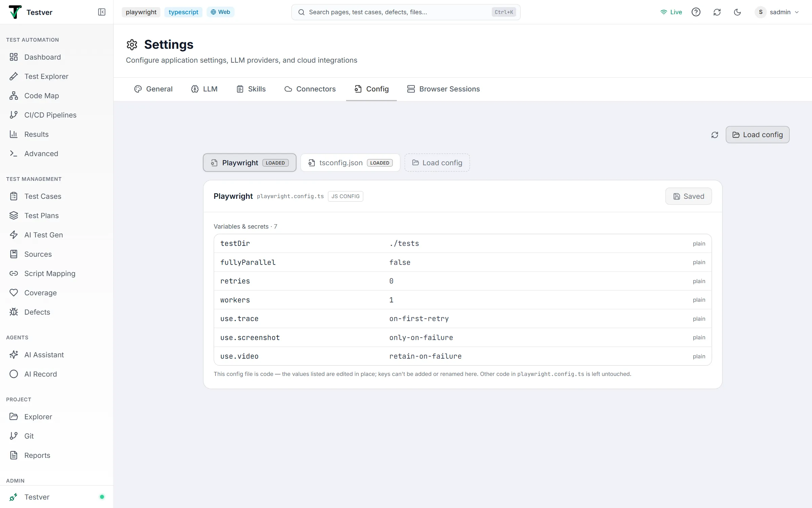The width and height of the screenshot is (812, 508).
Task: Reload configs with the refresh icon beside Load config
Action: pos(715,135)
